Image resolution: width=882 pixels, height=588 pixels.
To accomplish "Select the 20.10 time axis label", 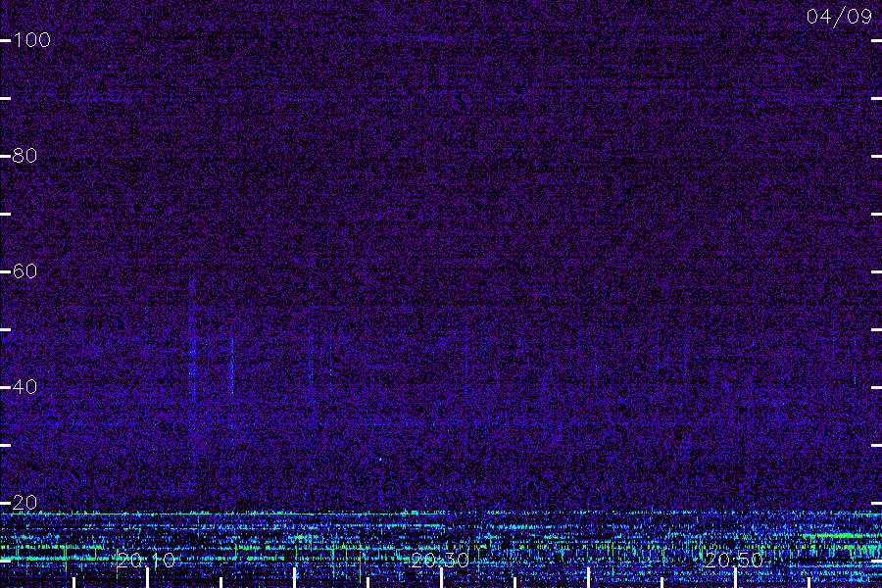I will coord(146,561).
